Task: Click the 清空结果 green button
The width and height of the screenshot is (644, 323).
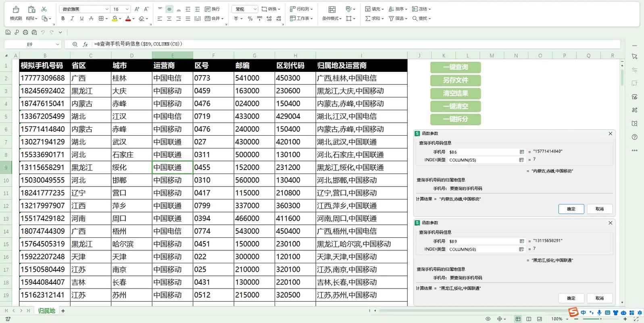Action: click(455, 93)
